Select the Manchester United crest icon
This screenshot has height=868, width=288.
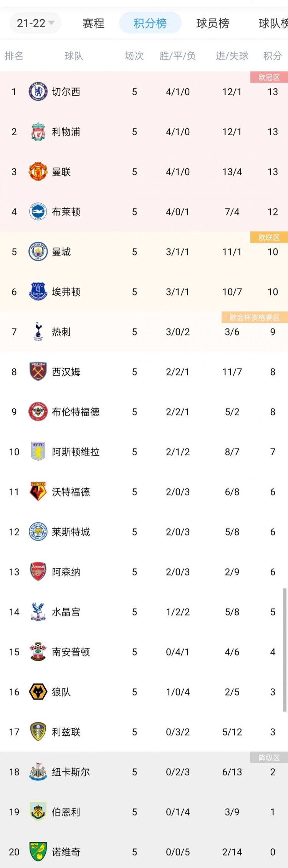pos(37,172)
